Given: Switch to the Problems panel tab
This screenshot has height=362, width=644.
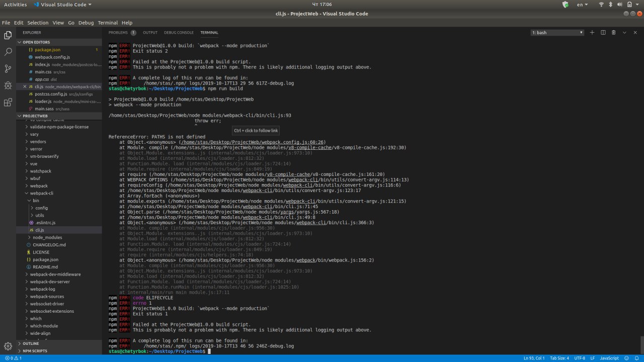Looking at the screenshot, I should coord(122,33).
